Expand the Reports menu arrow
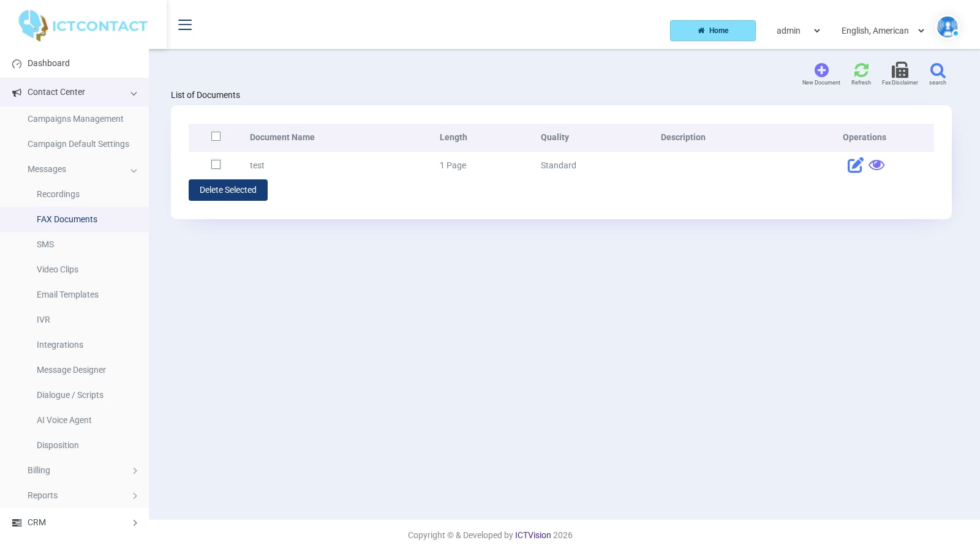Viewport: 980px width, 551px height. point(135,496)
